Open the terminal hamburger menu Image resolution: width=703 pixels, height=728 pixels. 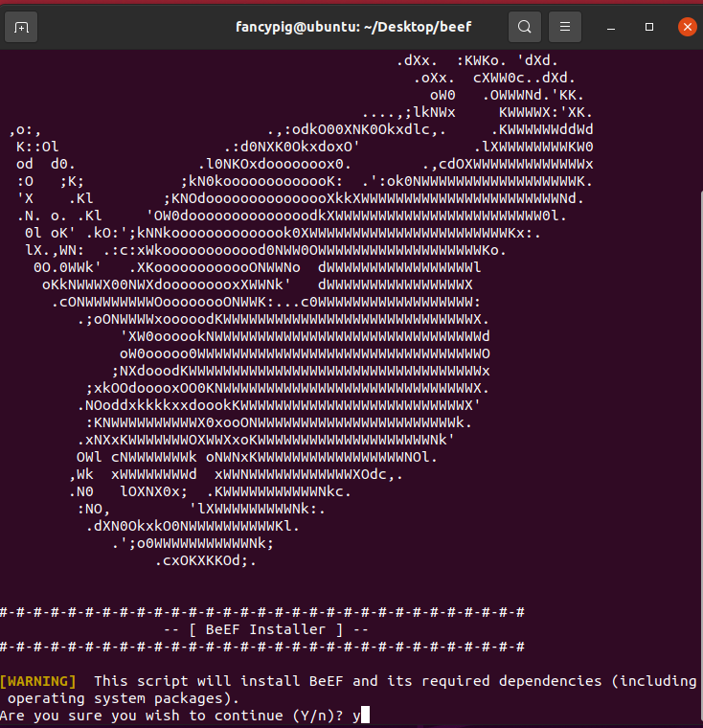pyautogui.click(x=565, y=27)
